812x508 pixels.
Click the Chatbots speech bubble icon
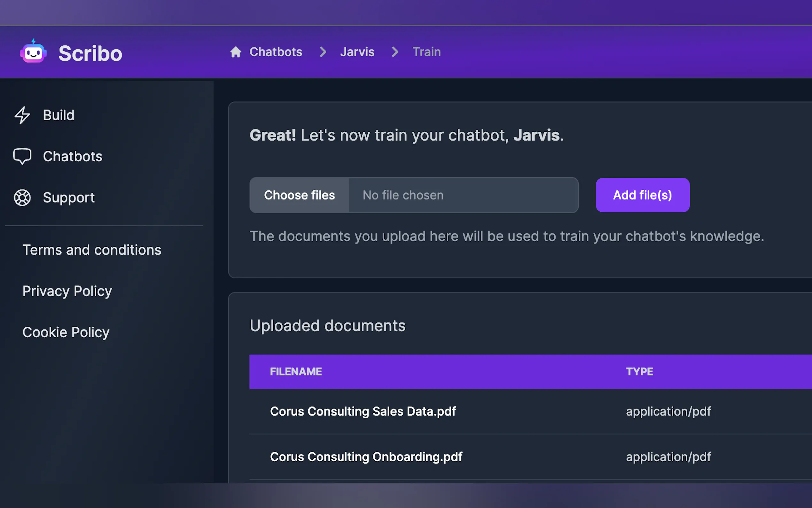22,156
